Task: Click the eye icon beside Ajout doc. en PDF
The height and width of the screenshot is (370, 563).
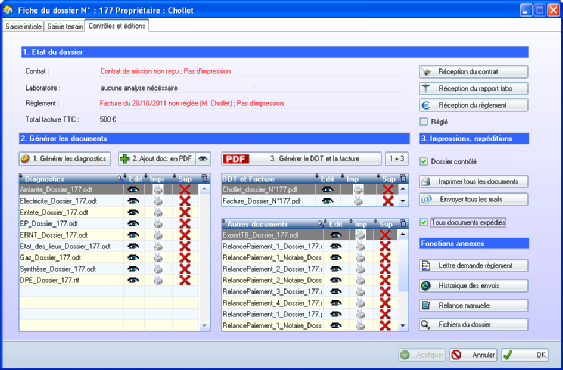Action: (x=203, y=158)
